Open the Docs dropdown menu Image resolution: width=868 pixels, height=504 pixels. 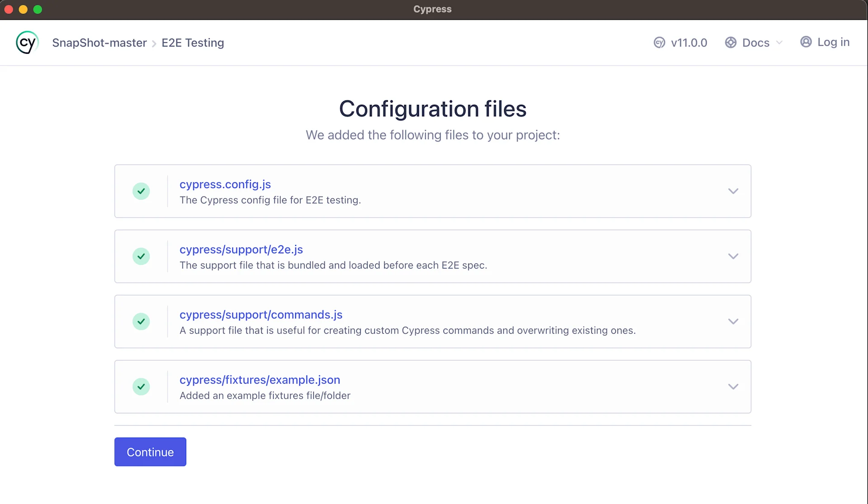[x=780, y=42]
